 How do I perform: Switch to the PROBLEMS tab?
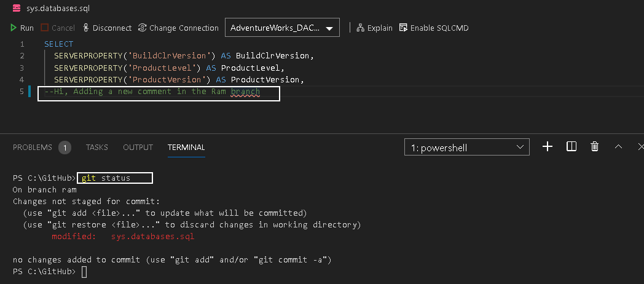[33, 148]
